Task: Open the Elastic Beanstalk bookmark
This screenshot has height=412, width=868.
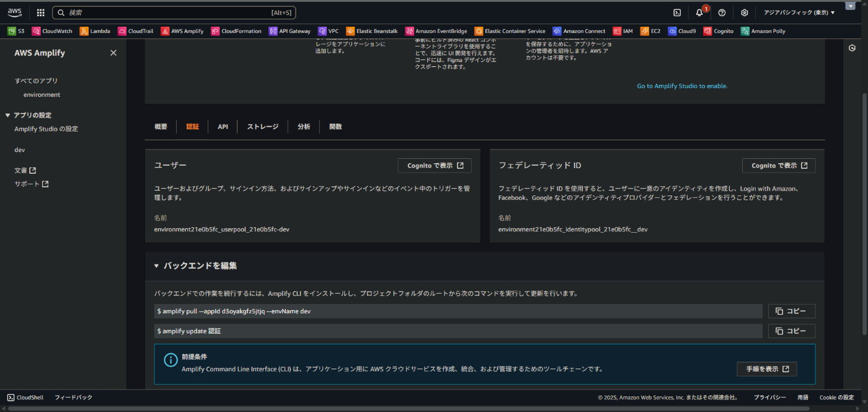Action: [372, 31]
